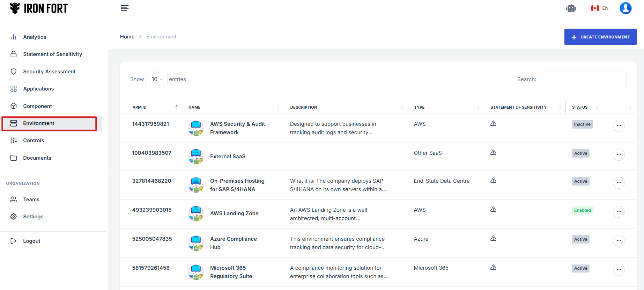Go to Security Assessment in the sidebar
The width and height of the screenshot is (644, 290).
tap(49, 72)
